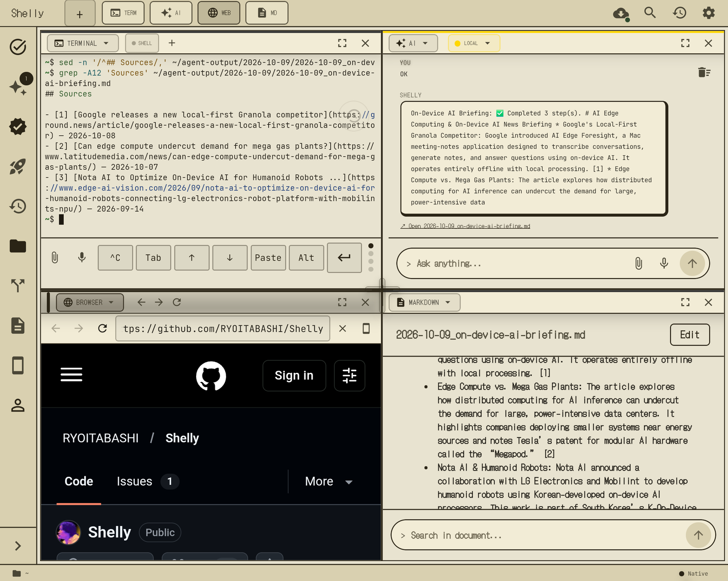Viewport: 728px width, 581px height.
Task: Open the document icon in left sidebar
Action: [x=18, y=326]
